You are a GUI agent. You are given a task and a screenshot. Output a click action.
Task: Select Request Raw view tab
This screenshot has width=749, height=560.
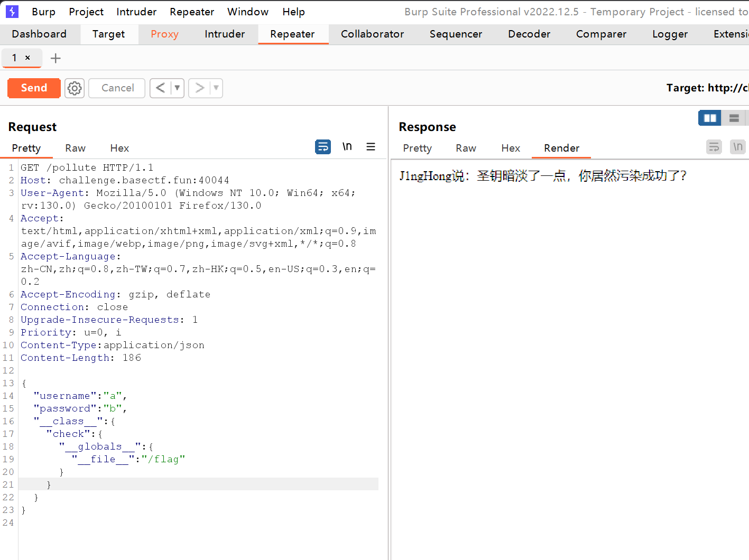[75, 148]
